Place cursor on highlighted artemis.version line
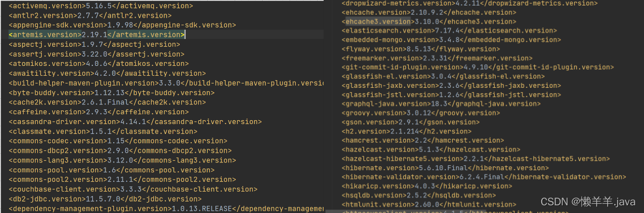The height and width of the screenshot is (213, 644). click(97, 35)
